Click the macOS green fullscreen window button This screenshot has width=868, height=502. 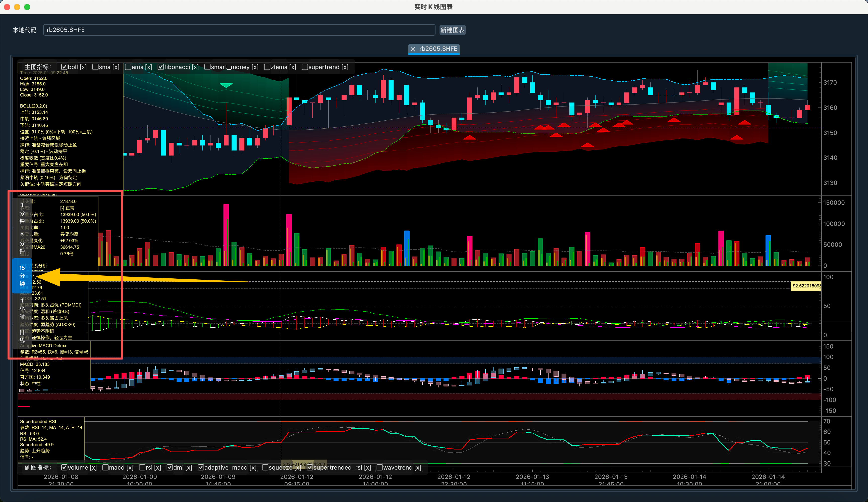(x=27, y=7)
